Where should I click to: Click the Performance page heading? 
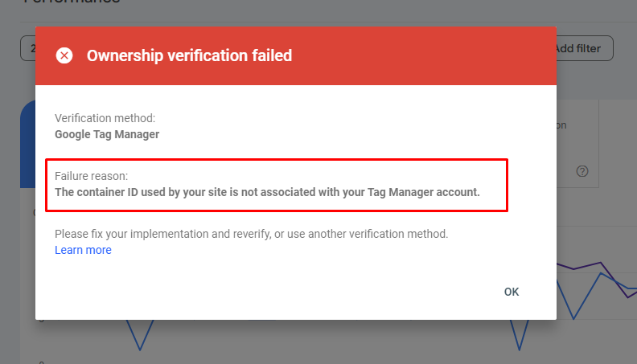pyautogui.click(x=72, y=2)
